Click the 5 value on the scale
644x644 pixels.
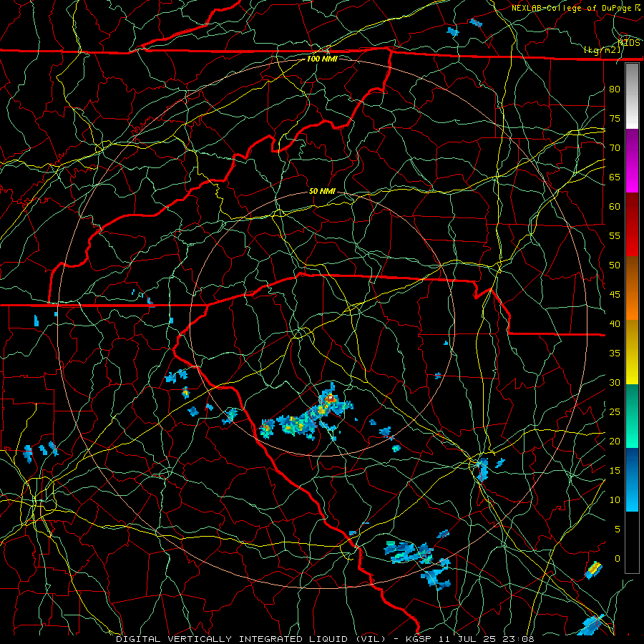tap(618, 530)
